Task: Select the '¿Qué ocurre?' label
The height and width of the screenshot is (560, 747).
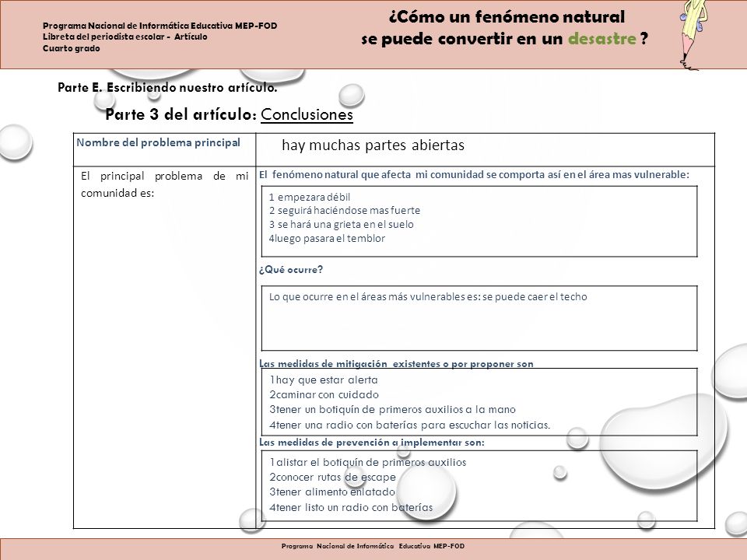Action: coord(291,270)
